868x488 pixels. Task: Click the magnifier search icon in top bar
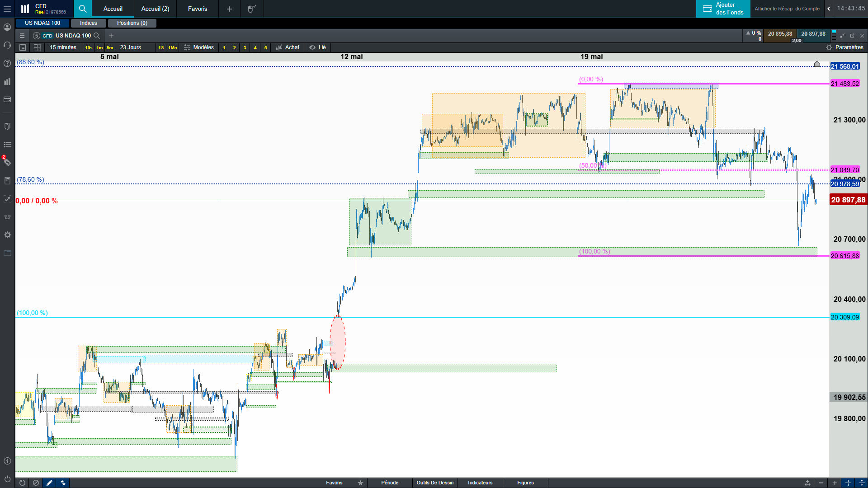[x=82, y=9]
